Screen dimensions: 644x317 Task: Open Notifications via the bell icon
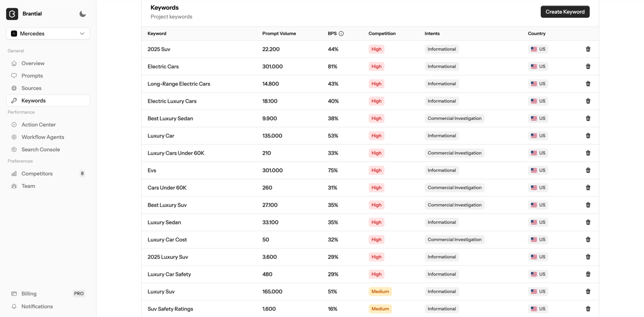pos(15,306)
